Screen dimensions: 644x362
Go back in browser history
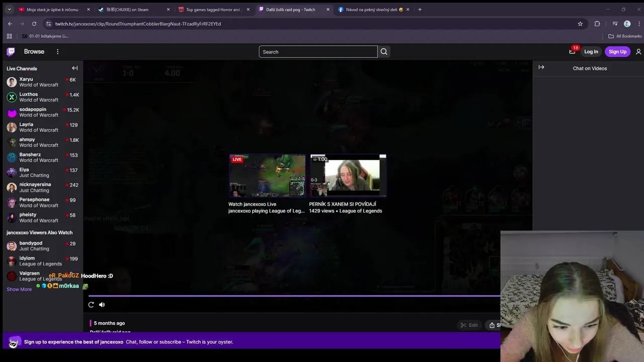10,24
